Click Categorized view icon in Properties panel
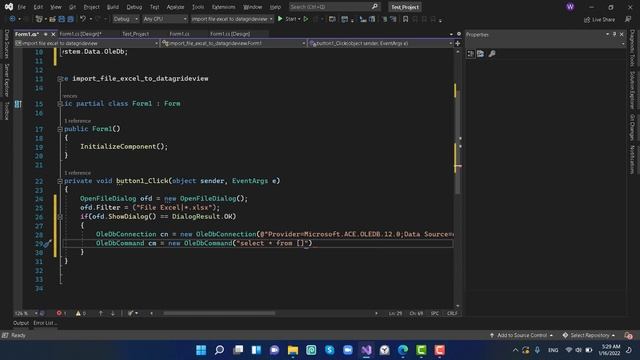640x360 pixels. pos(471,53)
